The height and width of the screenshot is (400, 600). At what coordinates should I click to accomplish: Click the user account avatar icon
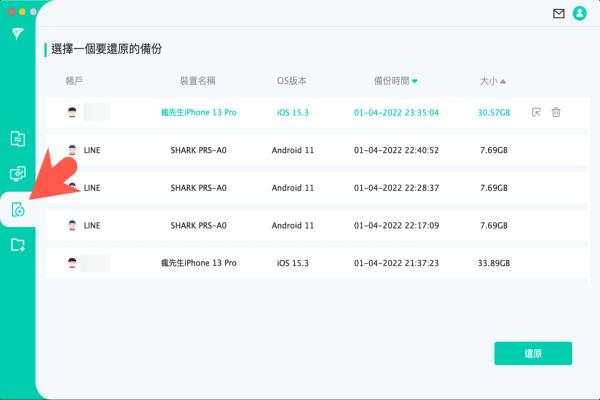(579, 14)
